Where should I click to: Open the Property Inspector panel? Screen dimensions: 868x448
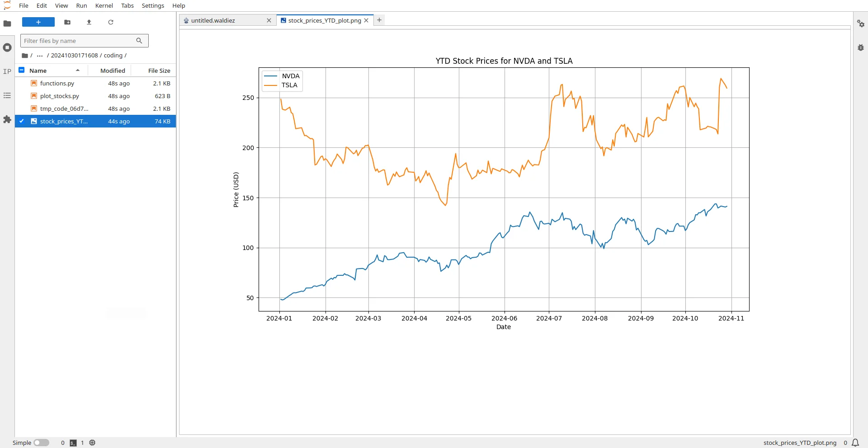tap(861, 24)
